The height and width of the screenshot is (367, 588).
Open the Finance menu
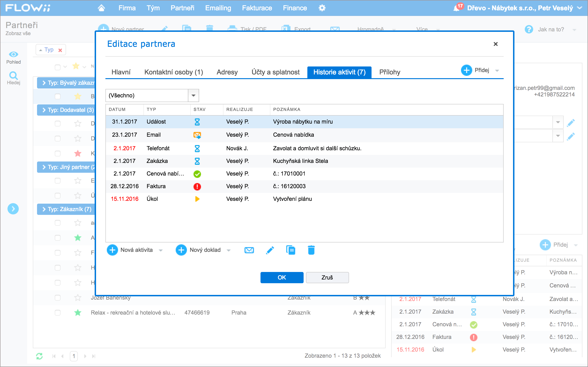(295, 8)
